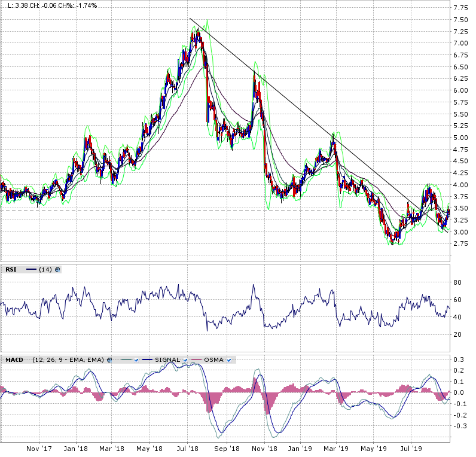Click the 2.75 price axis label

[x=460, y=243]
